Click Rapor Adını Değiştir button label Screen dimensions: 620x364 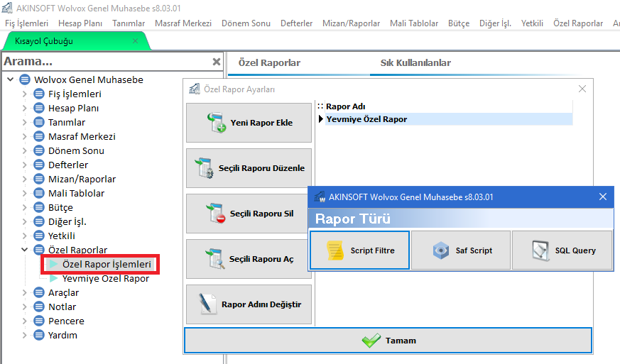coord(261,304)
